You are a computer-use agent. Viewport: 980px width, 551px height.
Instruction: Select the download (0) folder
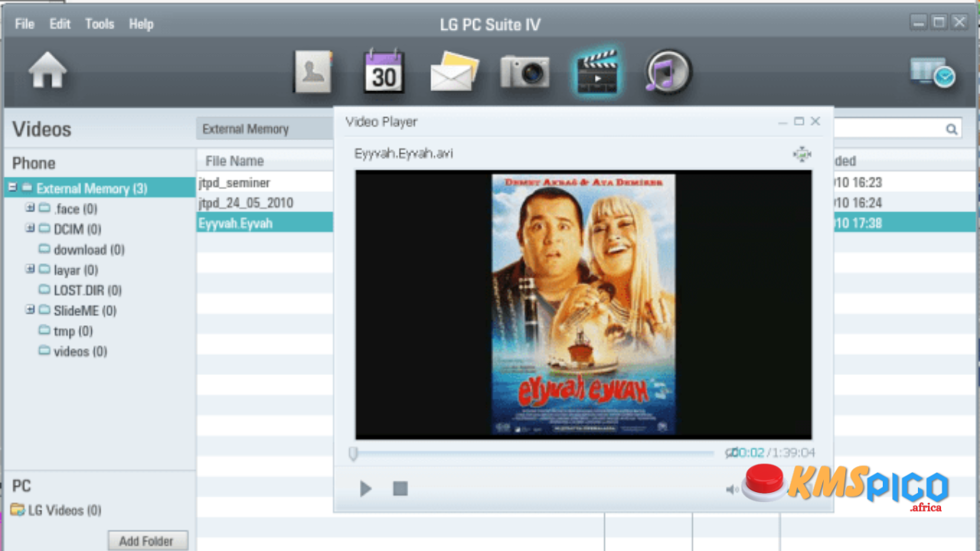tap(89, 249)
